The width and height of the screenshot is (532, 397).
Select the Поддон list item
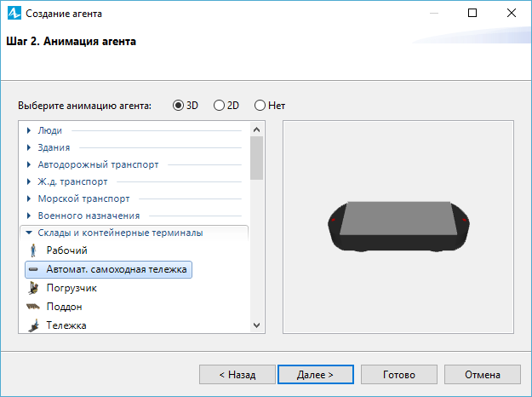(x=64, y=307)
